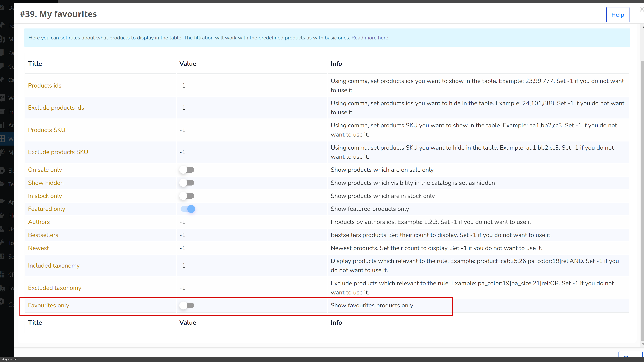Click the Help button
Viewport: 644px width, 362px height.
coord(617,15)
